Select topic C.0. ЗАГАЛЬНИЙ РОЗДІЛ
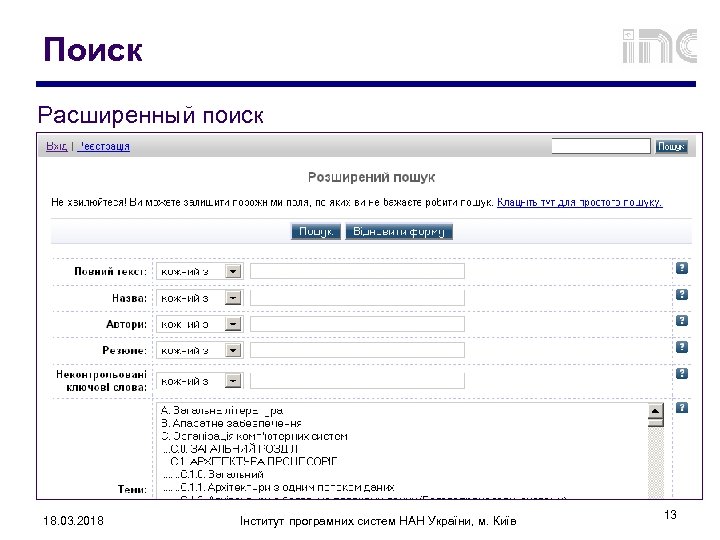 [x=231, y=449]
